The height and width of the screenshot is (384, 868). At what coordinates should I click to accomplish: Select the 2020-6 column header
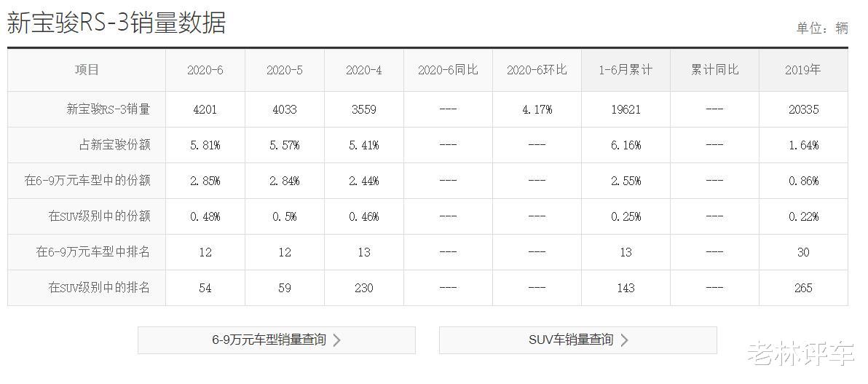click(205, 71)
